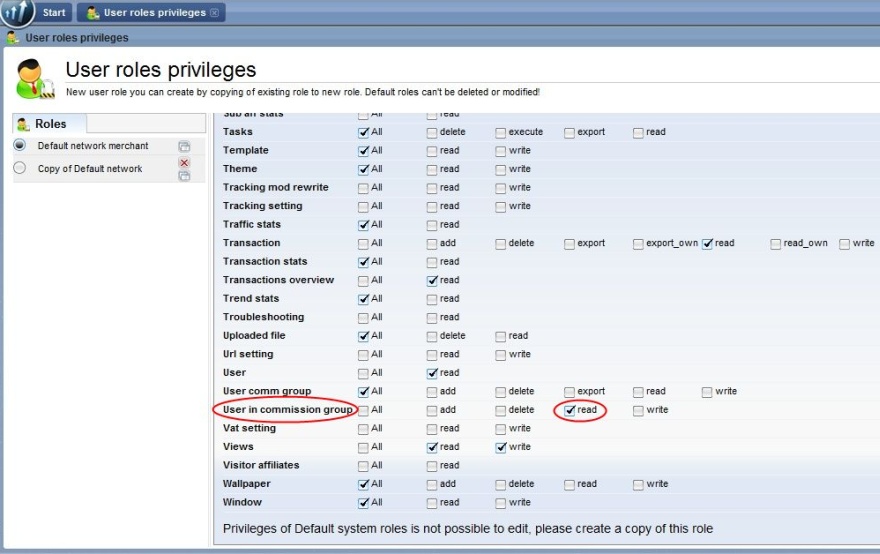The image size is (880, 554).
Task: Enable the export checkbox for Transaction
Action: [570, 243]
